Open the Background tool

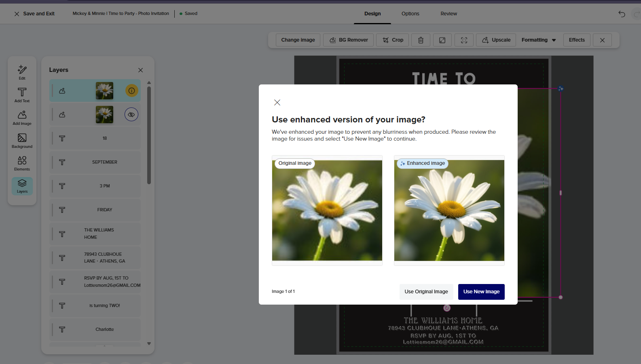point(22,141)
